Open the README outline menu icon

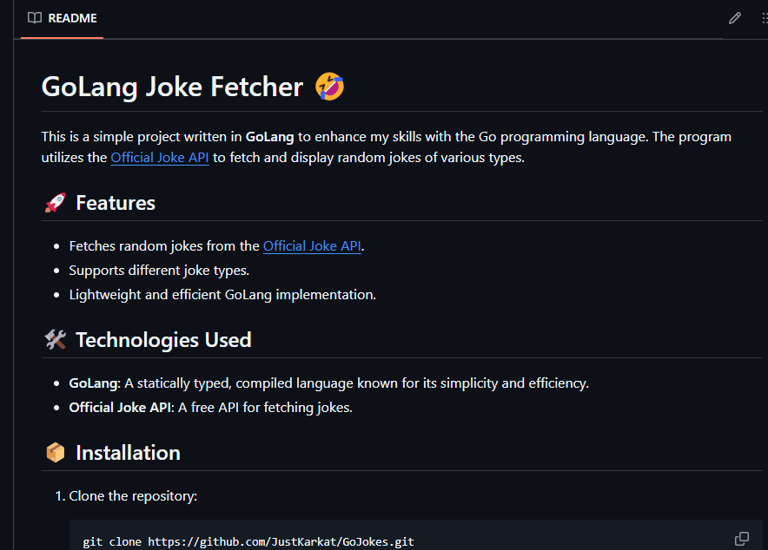(764, 18)
